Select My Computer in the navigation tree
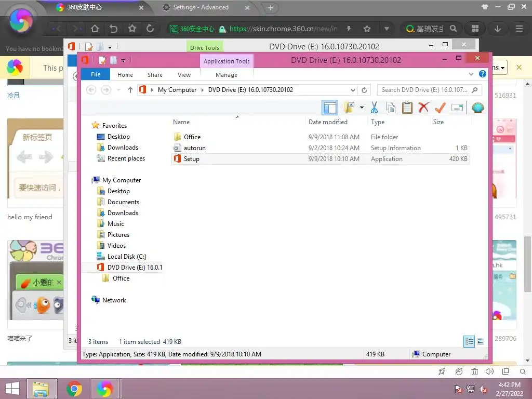 point(122,180)
